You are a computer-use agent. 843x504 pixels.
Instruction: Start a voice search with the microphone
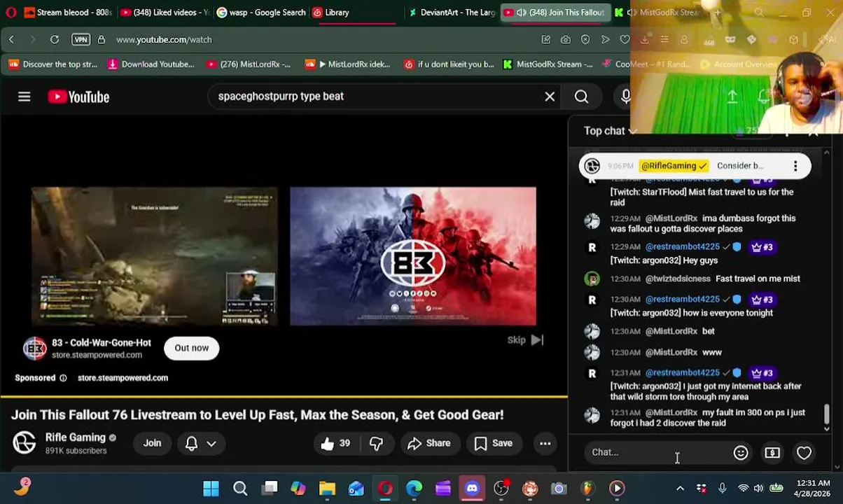click(x=625, y=97)
